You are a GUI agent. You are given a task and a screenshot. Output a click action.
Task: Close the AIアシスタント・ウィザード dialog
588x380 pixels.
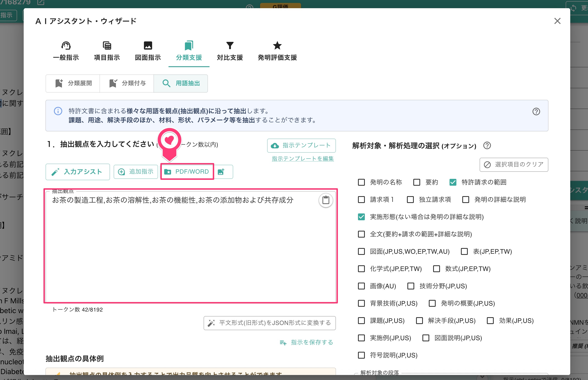tap(557, 21)
